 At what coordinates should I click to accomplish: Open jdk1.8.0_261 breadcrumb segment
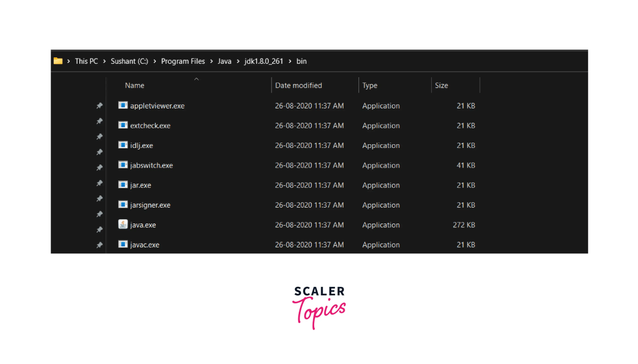point(264,61)
